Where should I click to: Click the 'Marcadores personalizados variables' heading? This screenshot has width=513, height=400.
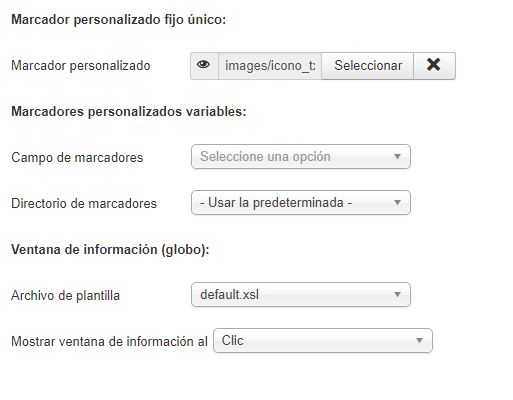(x=129, y=112)
